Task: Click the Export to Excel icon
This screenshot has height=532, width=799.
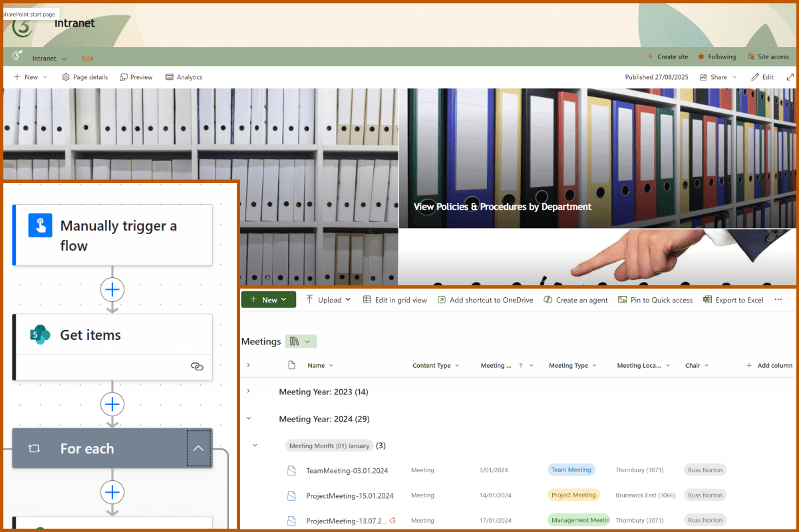Action: [707, 300]
